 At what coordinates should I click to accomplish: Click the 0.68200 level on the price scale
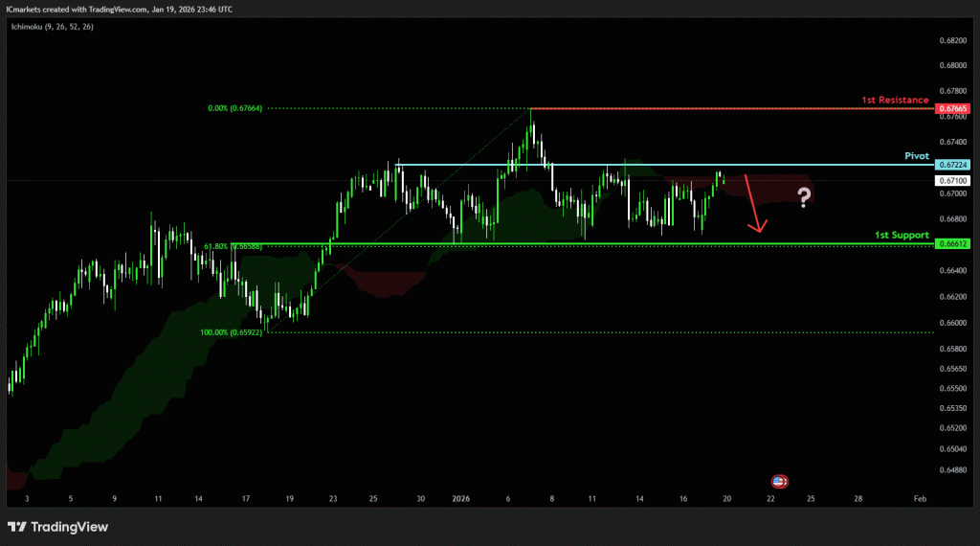click(953, 41)
